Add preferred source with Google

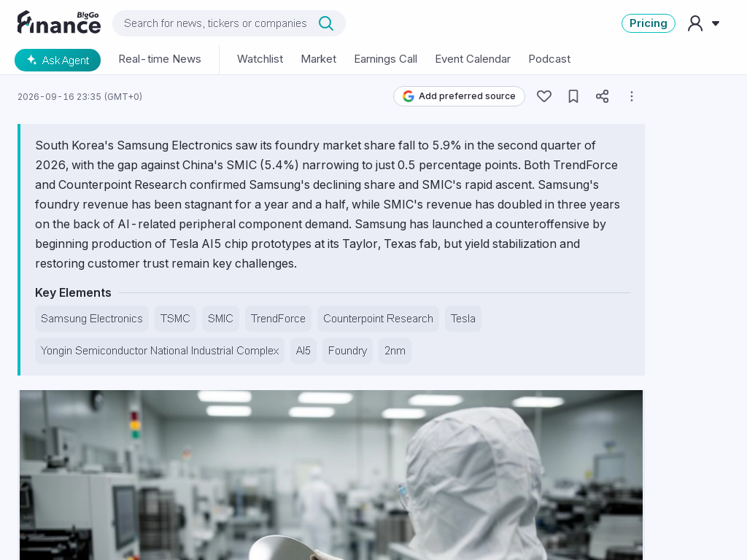(460, 96)
